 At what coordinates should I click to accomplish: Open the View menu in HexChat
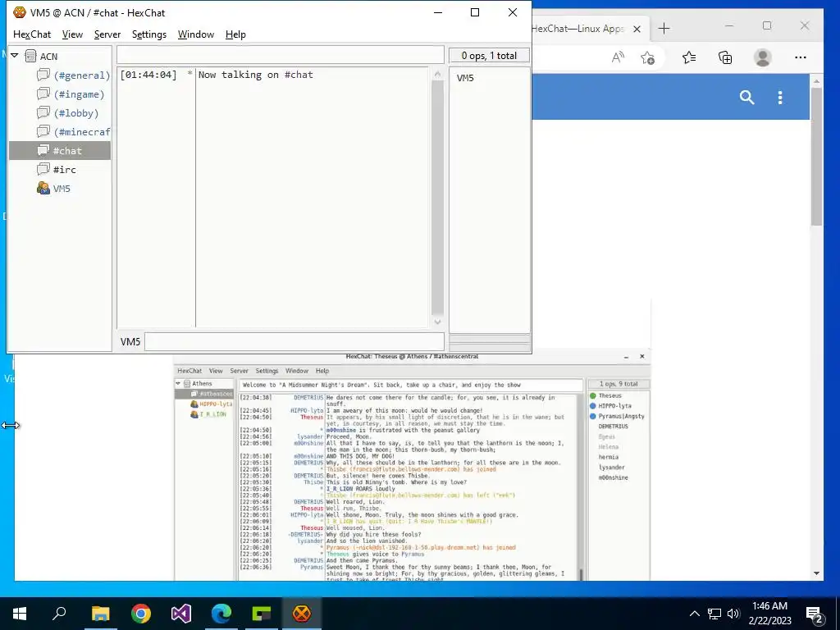(x=72, y=34)
